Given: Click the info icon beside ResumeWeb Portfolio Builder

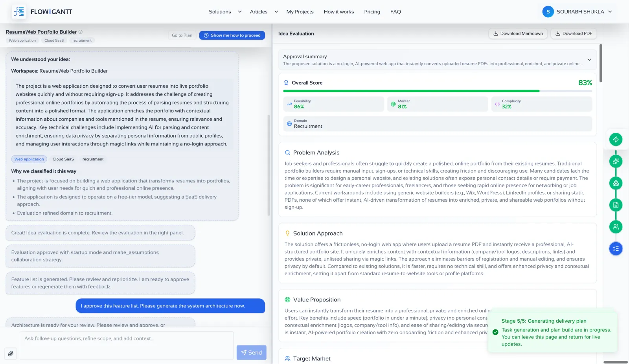Looking at the screenshot, I should coord(81,32).
